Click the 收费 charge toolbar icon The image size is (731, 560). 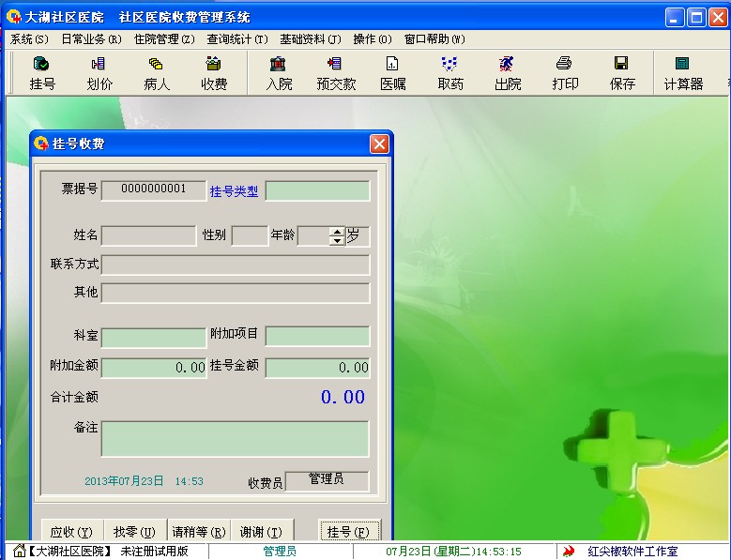point(214,73)
